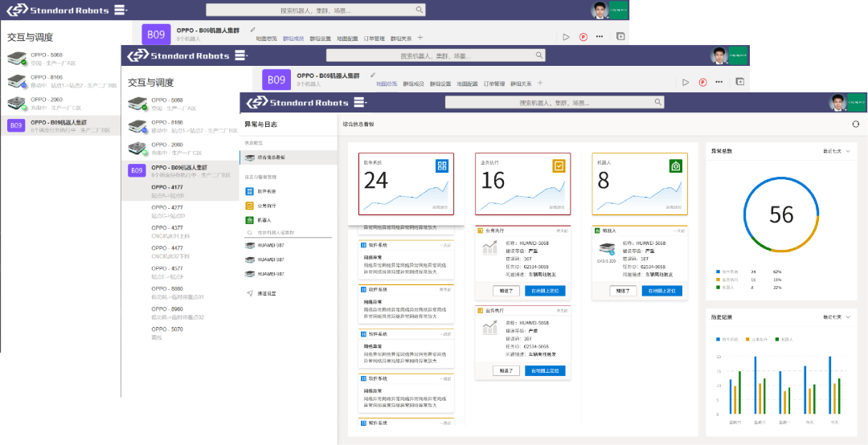This screenshot has width=868, height=445.
Task: Select first HUAWEI-987 robot in sidebar list
Action: tap(266, 245)
